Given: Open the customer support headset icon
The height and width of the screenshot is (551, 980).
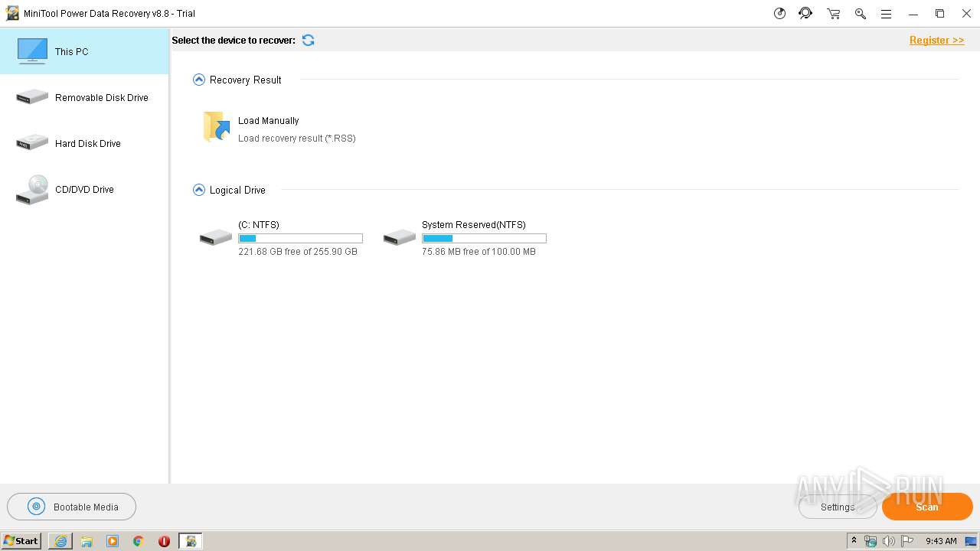Looking at the screenshot, I should [x=805, y=14].
